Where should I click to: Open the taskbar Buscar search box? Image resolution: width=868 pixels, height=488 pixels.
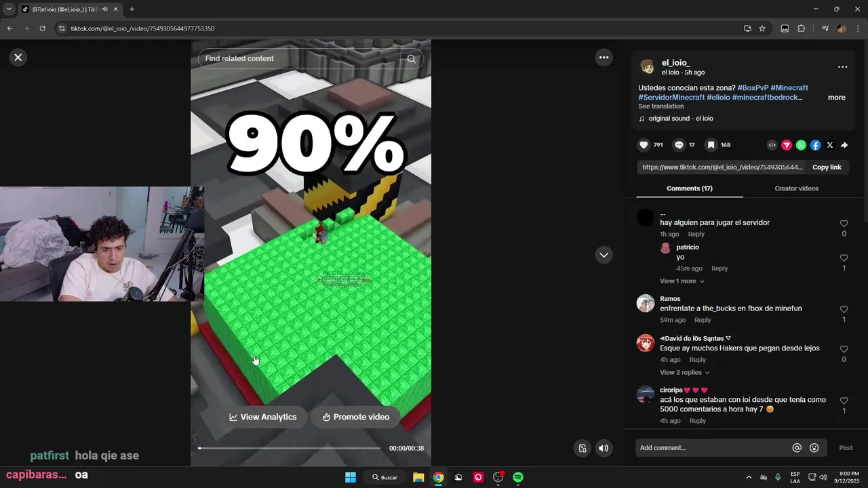tap(384, 477)
